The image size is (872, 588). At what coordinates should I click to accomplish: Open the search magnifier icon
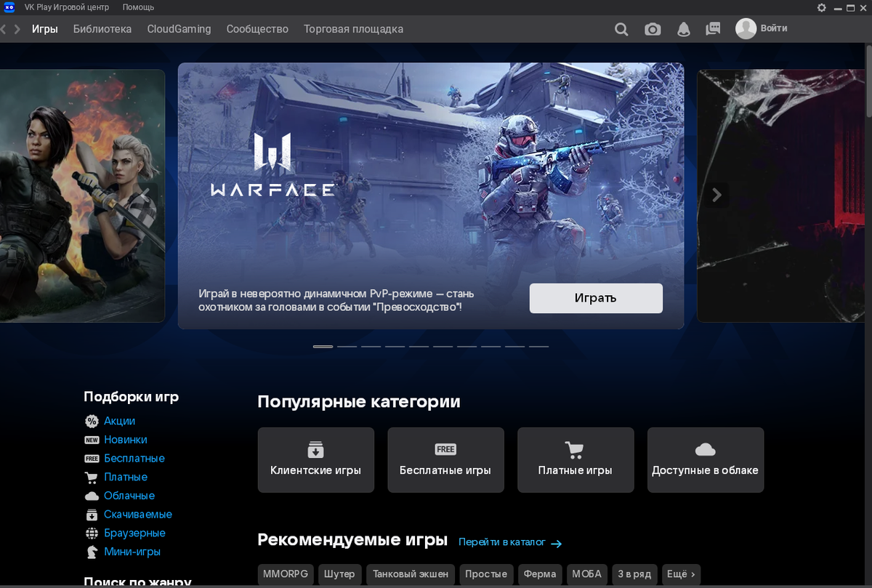(621, 29)
